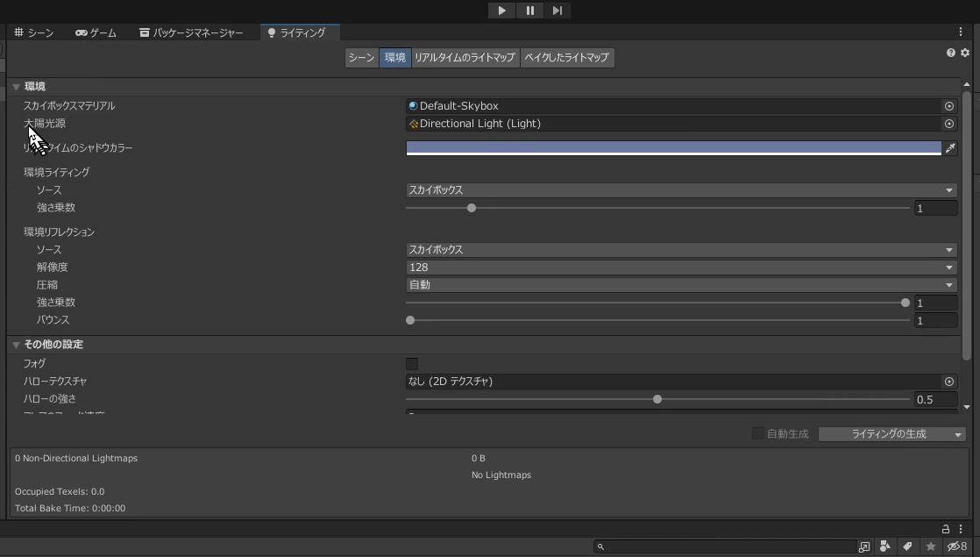Open lighting settings gear menu
Image resolution: width=980 pixels, height=557 pixels.
pos(965,54)
